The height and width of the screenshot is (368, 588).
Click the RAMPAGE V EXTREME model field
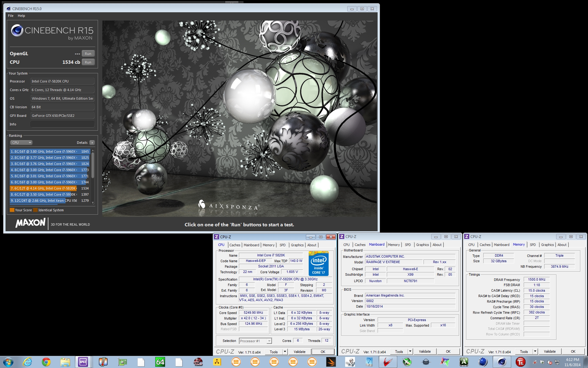[x=394, y=262]
